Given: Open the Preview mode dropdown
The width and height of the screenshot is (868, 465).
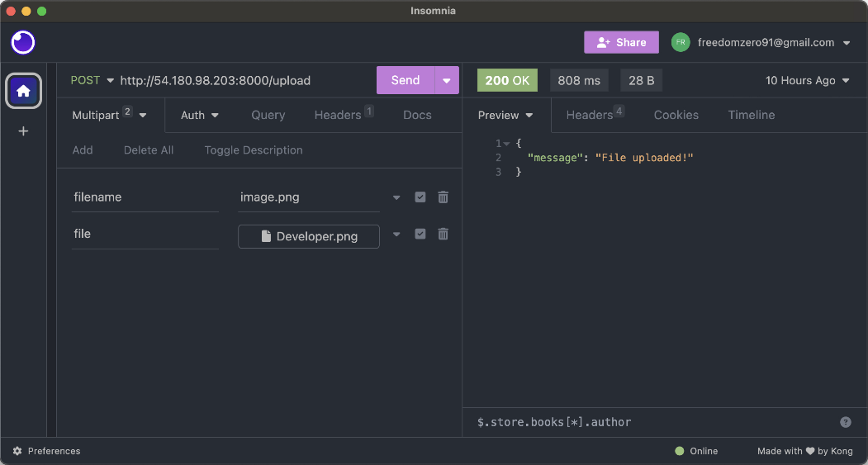Looking at the screenshot, I should click(x=505, y=115).
